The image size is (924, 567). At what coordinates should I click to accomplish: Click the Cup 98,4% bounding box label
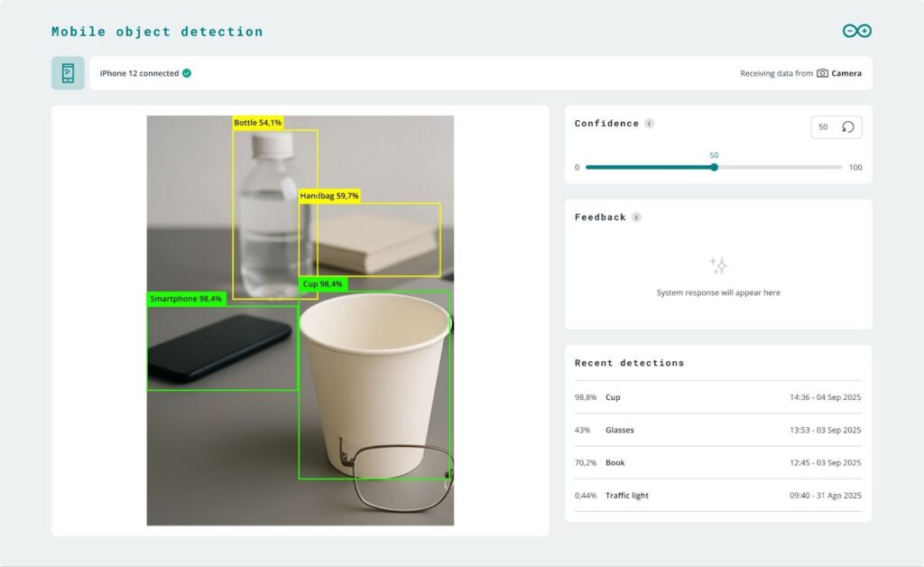pos(322,283)
